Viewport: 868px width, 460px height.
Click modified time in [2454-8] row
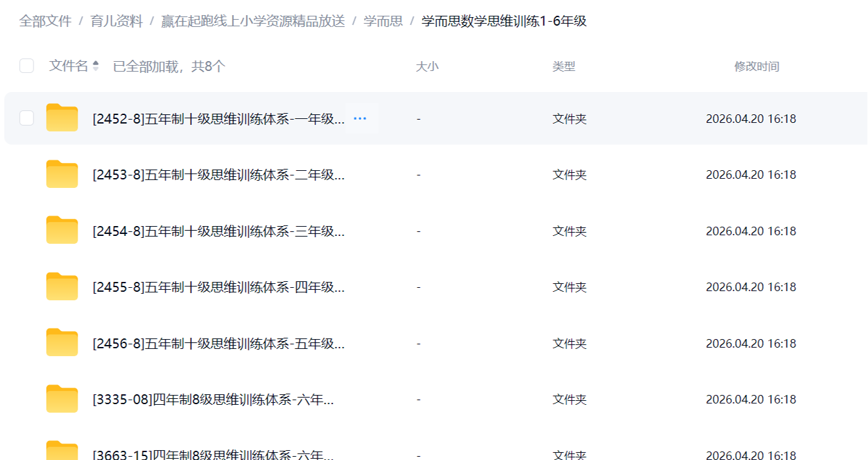[751, 231]
